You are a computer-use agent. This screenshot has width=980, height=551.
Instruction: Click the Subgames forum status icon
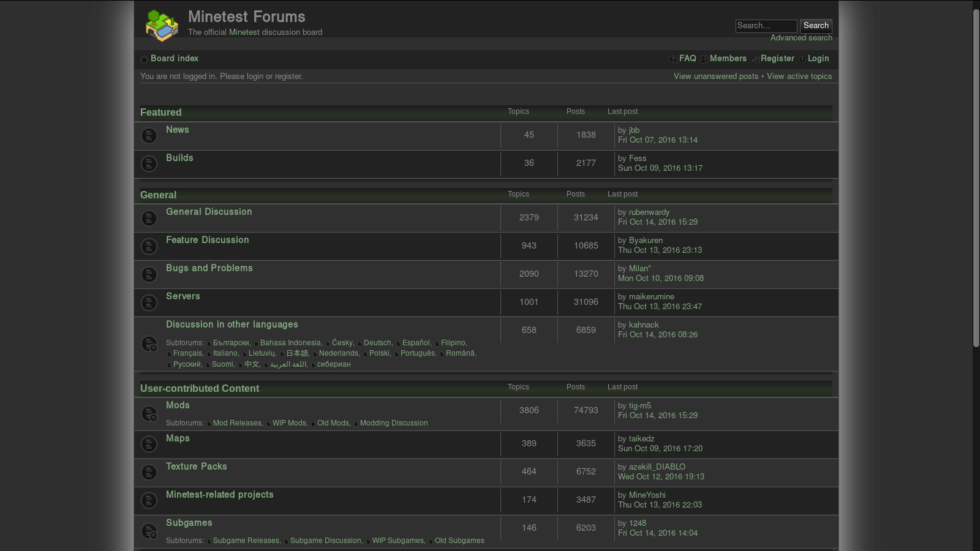[149, 531]
